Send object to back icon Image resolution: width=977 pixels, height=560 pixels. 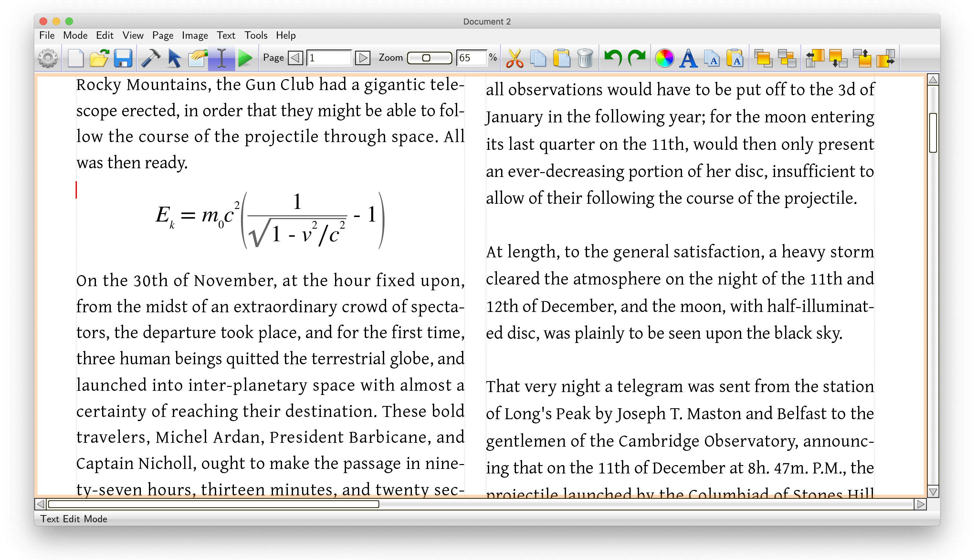(x=787, y=58)
